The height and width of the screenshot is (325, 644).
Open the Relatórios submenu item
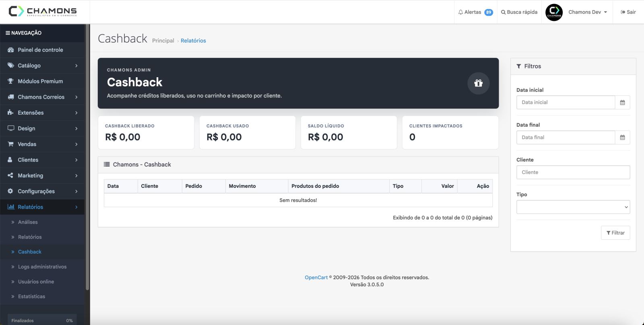pyautogui.click(x=30, y=237)
